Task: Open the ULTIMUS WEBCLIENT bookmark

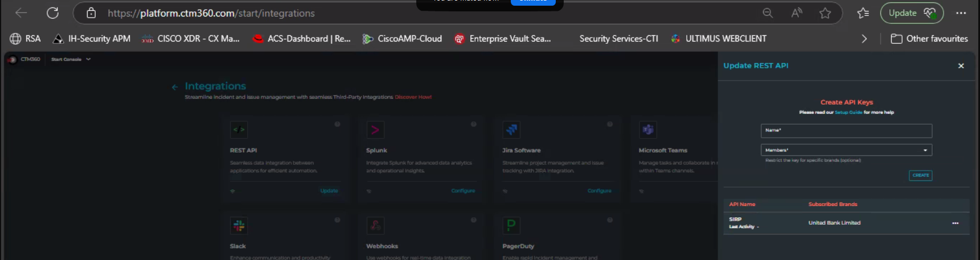Action: pyautogui.click(x=718, y=39)
